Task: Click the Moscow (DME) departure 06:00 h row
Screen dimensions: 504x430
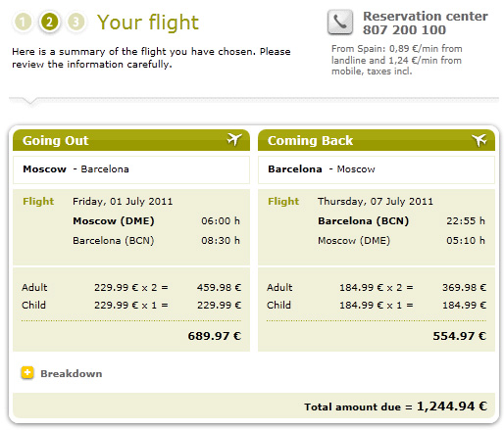Action: pos(156,221)
